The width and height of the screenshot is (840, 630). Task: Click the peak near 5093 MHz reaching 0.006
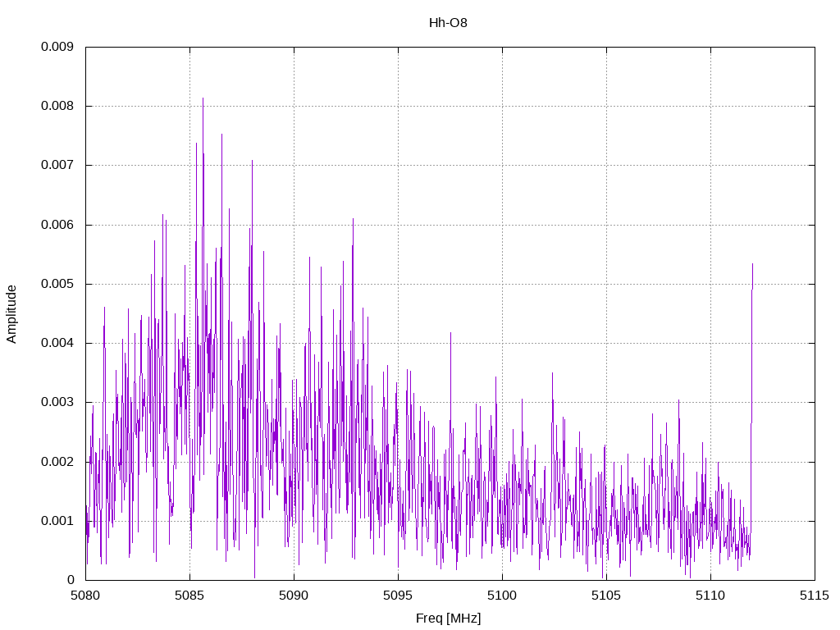tap(353, 221)
